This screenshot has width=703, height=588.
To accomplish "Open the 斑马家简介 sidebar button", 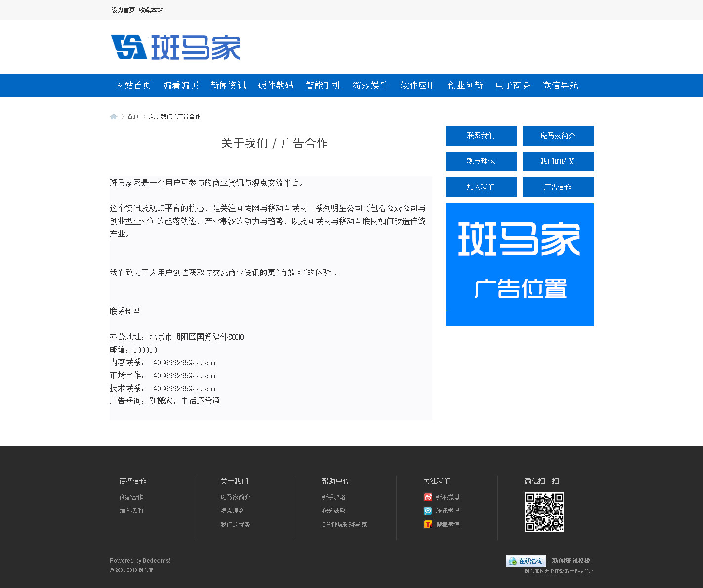I will pos(558,136).
